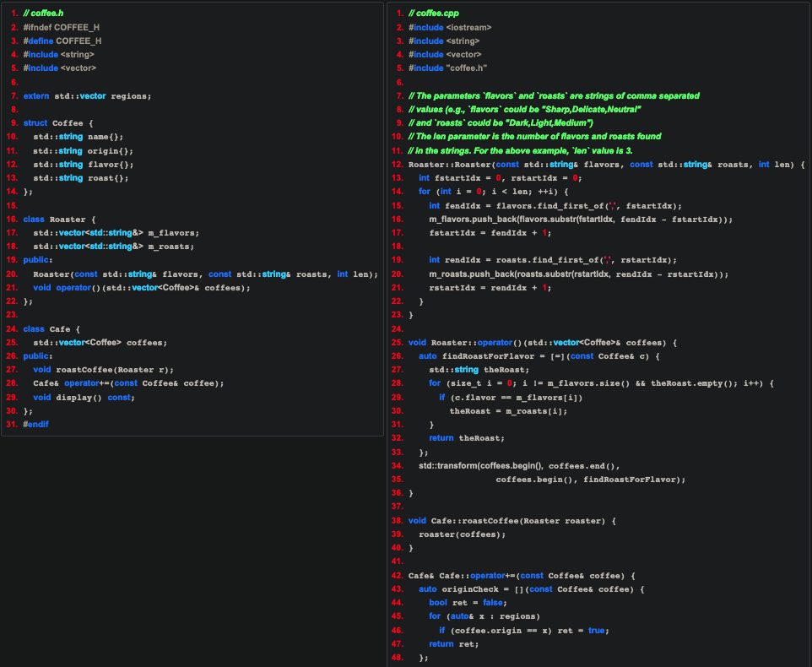
Task: Click the coffee.h filename comment
Action: tap(40, 13)
